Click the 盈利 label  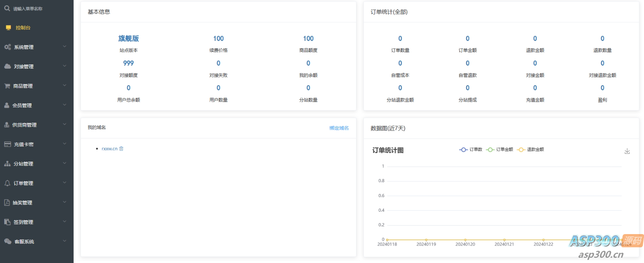tap(602, 100)
